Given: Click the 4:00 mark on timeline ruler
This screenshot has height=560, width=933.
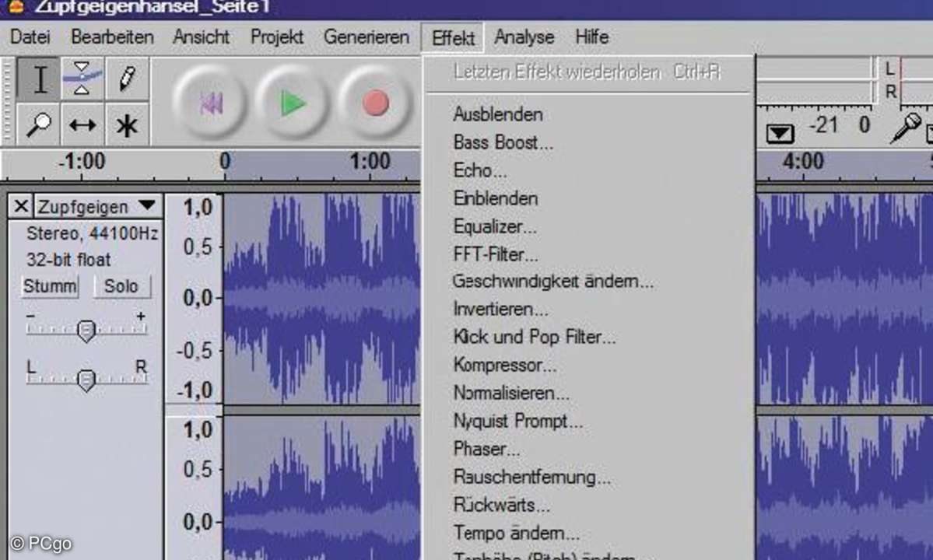Looking at the screenshot, I should 803,161.
